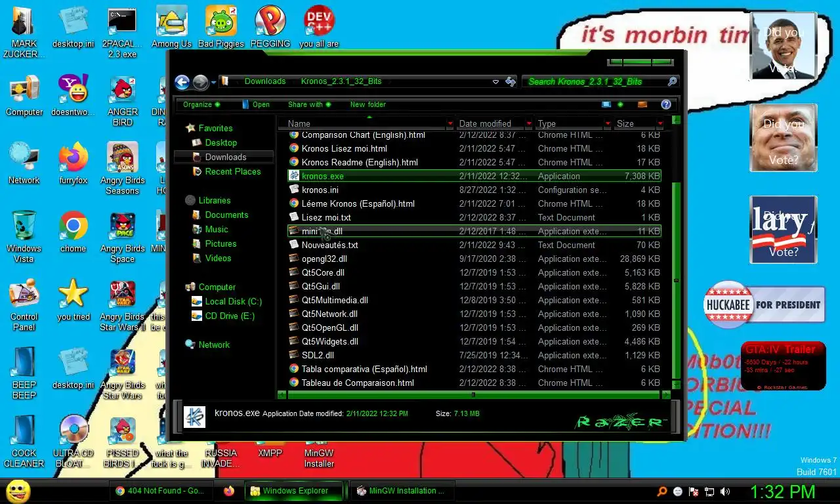Click the right arrow of the horizontal scrollbar
840x504 pixels.
click(665, 395)
